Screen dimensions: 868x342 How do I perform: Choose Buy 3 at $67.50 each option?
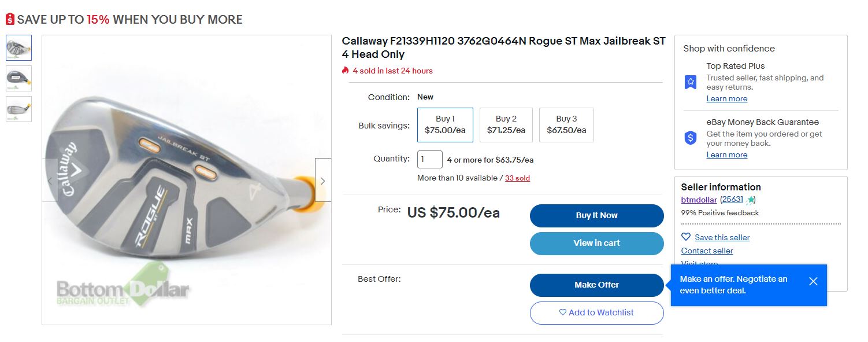tap(566, 124)
